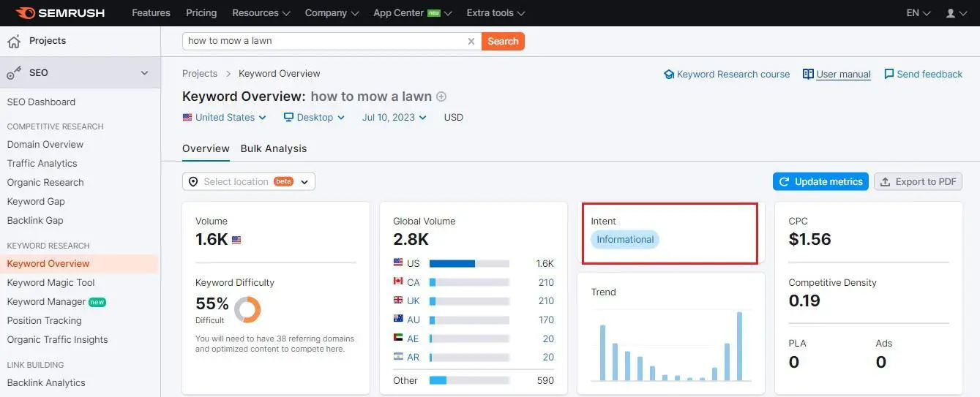Click the orange Search button

pyautogui.click(x=503, y=41)
